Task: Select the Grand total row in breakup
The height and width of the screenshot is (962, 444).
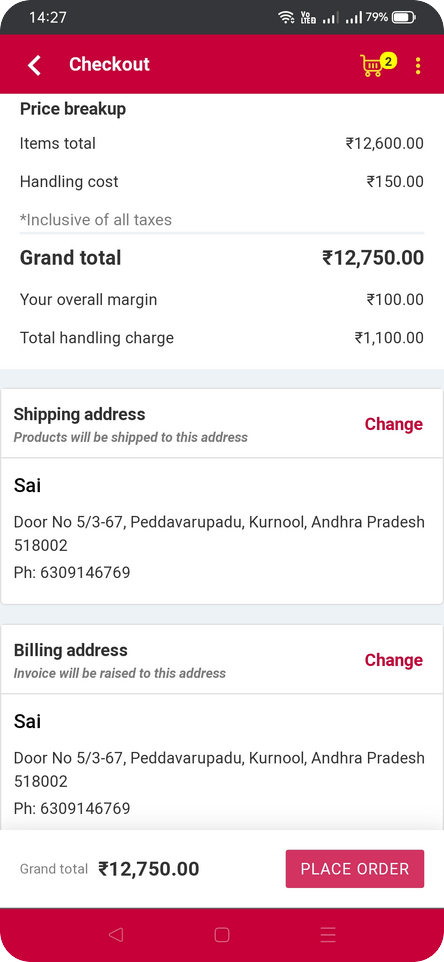Action: pos(222,258)
